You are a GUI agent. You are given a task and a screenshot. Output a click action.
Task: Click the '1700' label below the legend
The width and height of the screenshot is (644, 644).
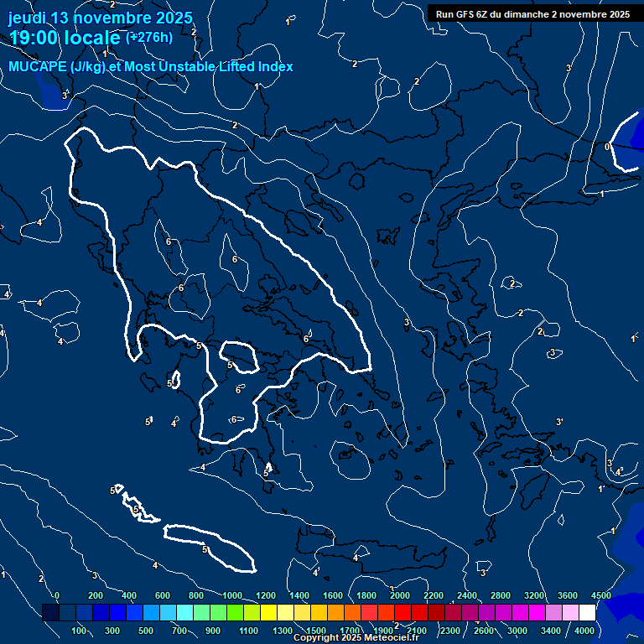coord(350,631)
